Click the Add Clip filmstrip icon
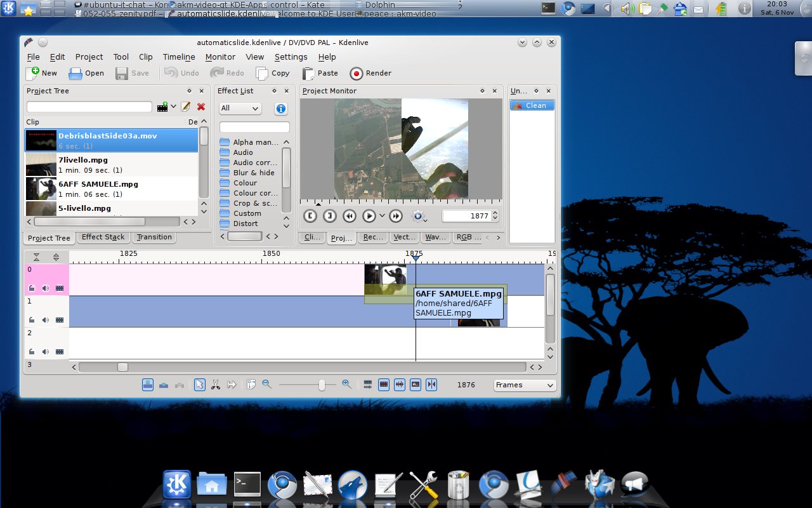 (x=162, y=107)
